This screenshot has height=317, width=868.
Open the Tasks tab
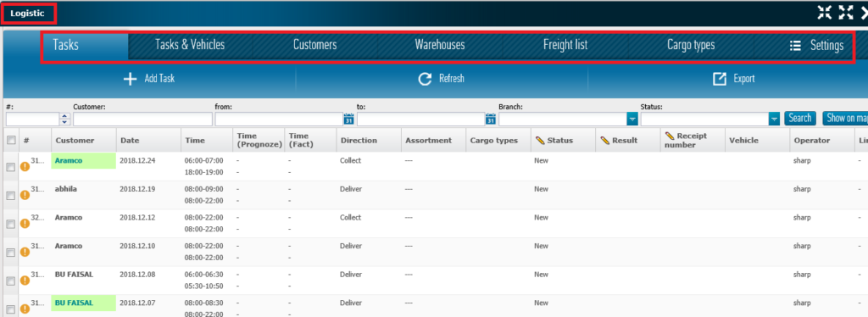tap(65, 46)
